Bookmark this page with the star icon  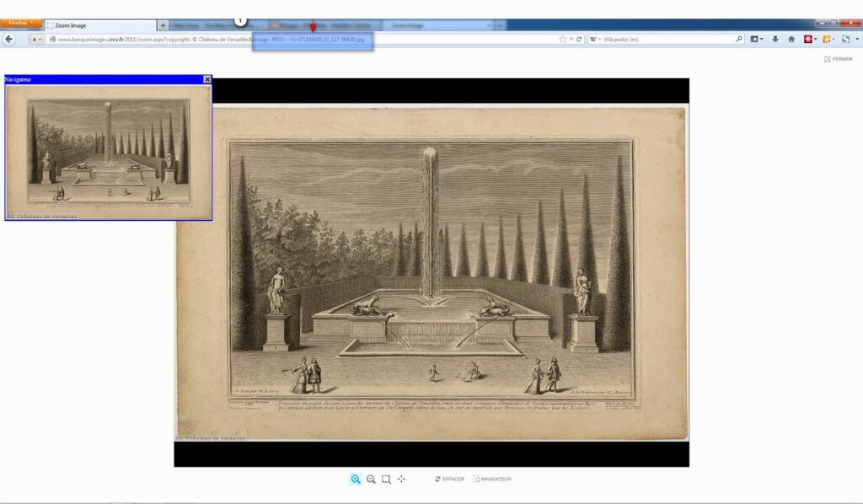pyautogui.click(x=562, y=39)
